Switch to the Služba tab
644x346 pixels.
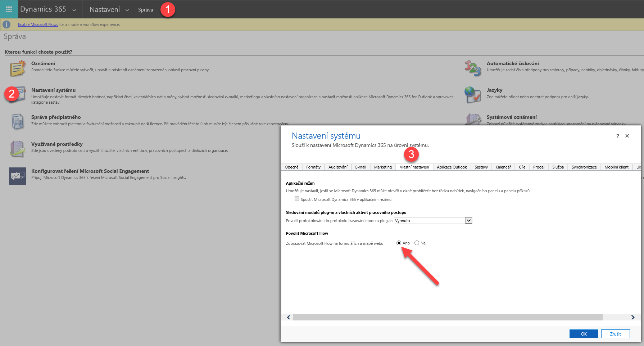point(558,167)
